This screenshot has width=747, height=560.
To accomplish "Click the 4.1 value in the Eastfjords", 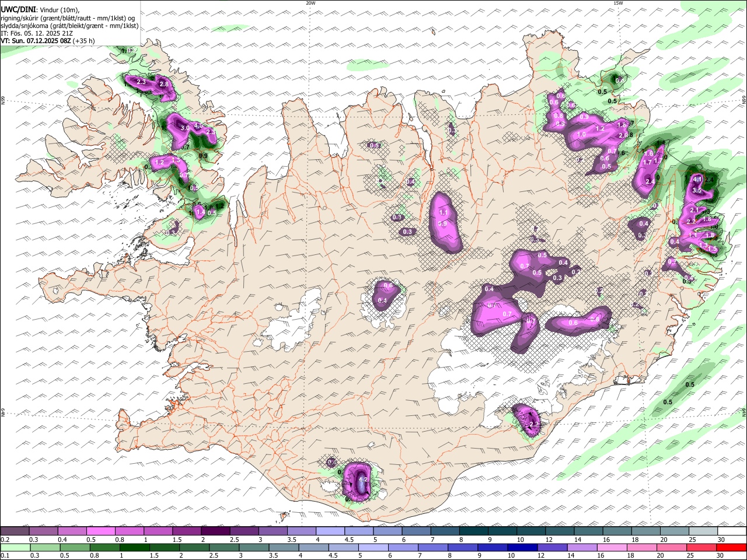I will click(697, 180).
